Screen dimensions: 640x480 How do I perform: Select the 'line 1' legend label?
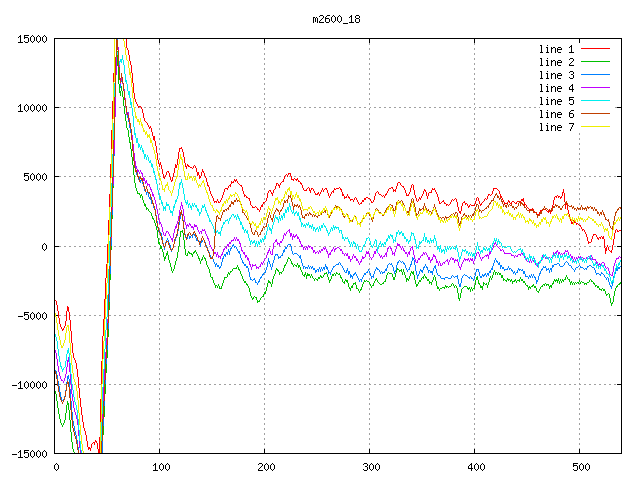tap(557, 49)
